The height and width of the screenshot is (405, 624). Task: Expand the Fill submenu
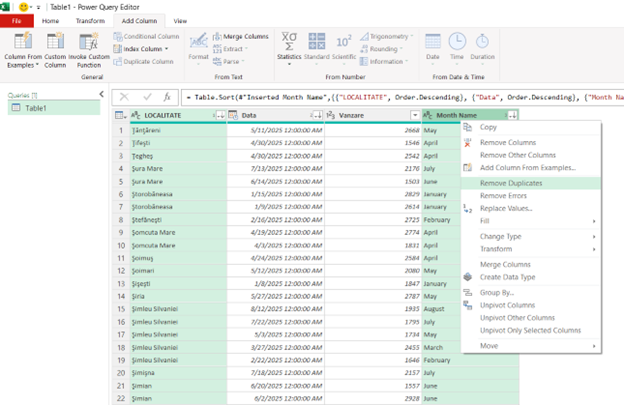pyautogui.click(x=531, y=221)
